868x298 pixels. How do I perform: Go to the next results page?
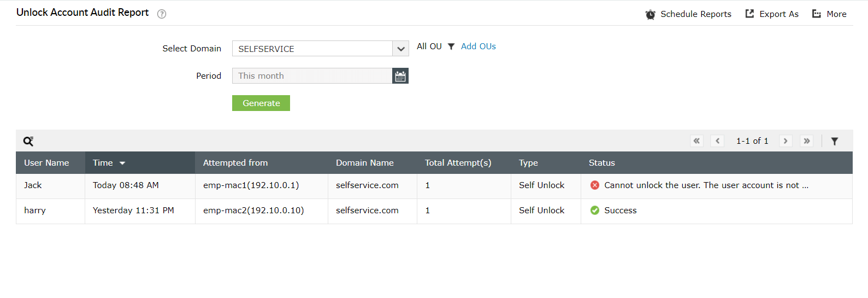pyautogui.click(x=786, y=141)
